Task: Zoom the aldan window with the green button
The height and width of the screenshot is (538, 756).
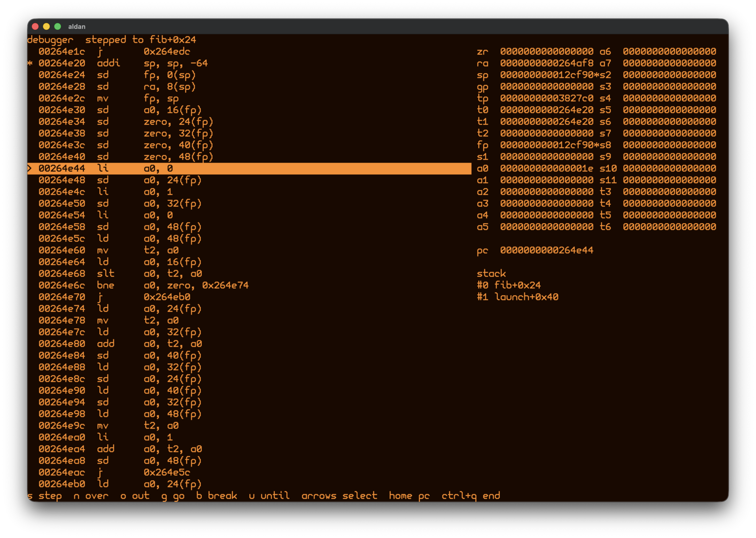Action: (x=57, y=26)
